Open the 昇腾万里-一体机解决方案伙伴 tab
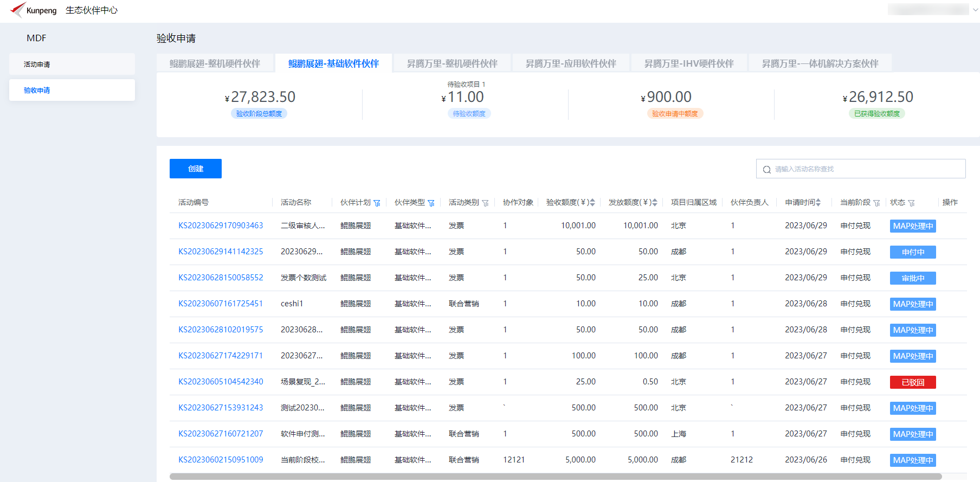This screenshot has width=980, height=482. [820, 63]
